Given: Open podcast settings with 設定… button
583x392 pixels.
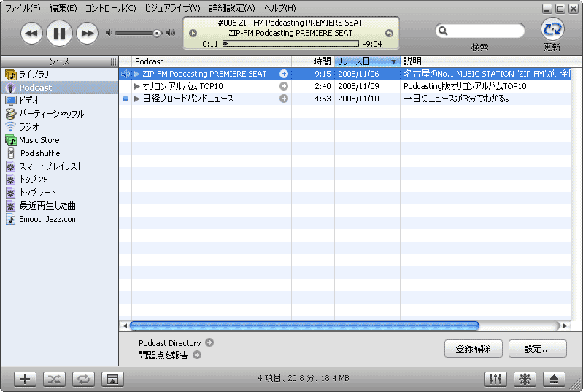Looking at the screenshot, I should 538,349.
